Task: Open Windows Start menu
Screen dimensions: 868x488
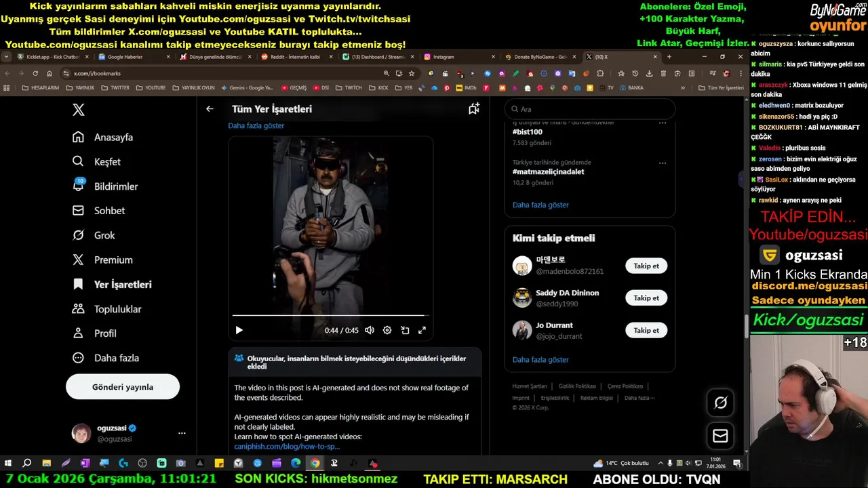Action: point(8,463)
